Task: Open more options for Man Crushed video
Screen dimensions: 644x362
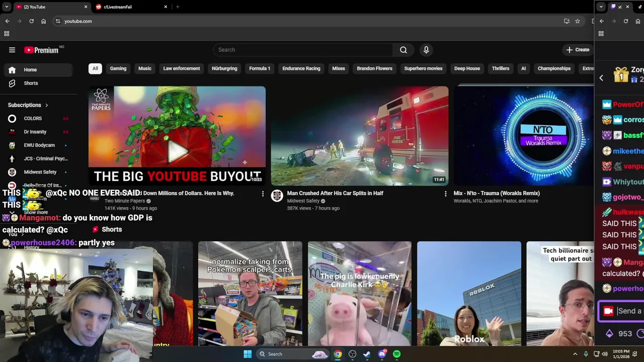Action: pyautogui.click(x=445, y=194)
